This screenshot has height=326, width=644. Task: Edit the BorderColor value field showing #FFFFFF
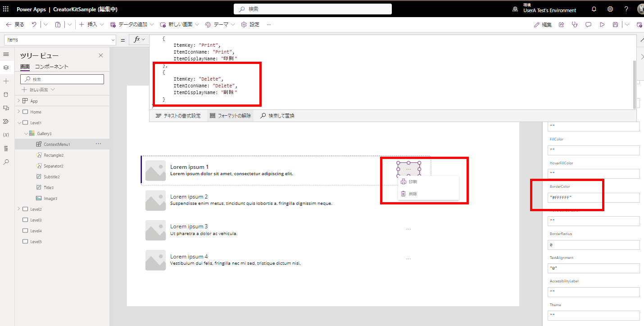pyautogui.click(x=594, y=198)
